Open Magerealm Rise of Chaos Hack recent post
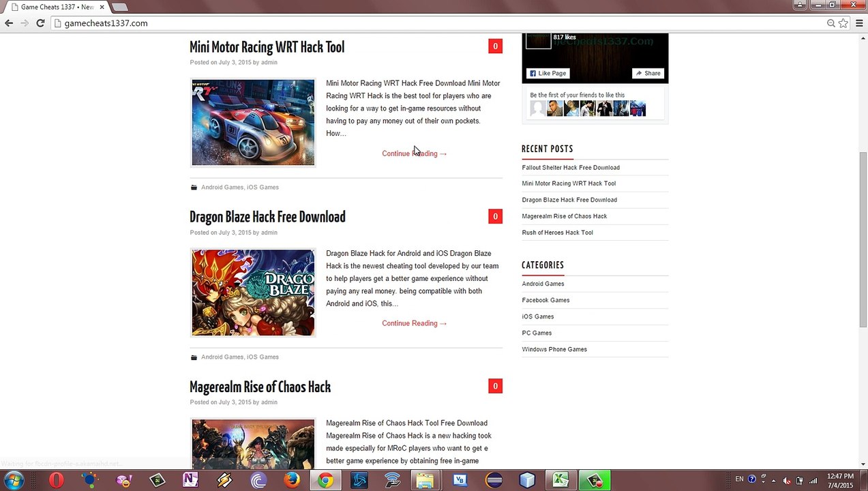 [564, 216]
